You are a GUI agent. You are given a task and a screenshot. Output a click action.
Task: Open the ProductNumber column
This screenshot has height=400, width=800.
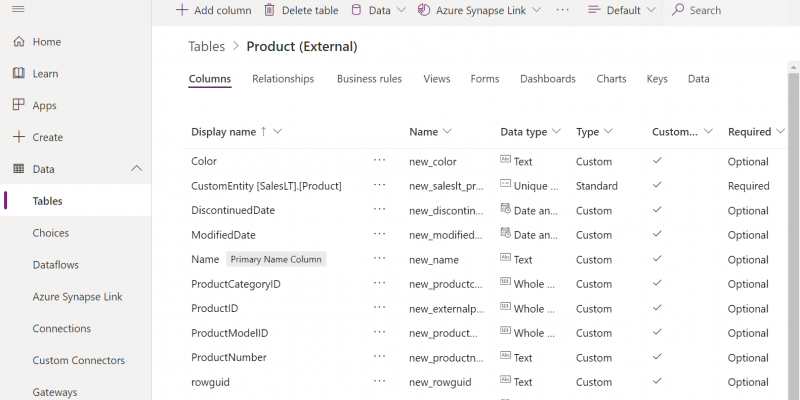pos(227,358)
